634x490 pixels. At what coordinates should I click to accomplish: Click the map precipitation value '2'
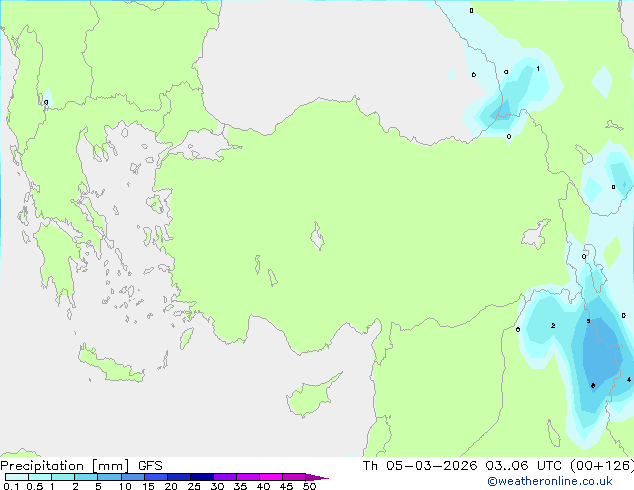pyautogui.click(x=553, y=325)
